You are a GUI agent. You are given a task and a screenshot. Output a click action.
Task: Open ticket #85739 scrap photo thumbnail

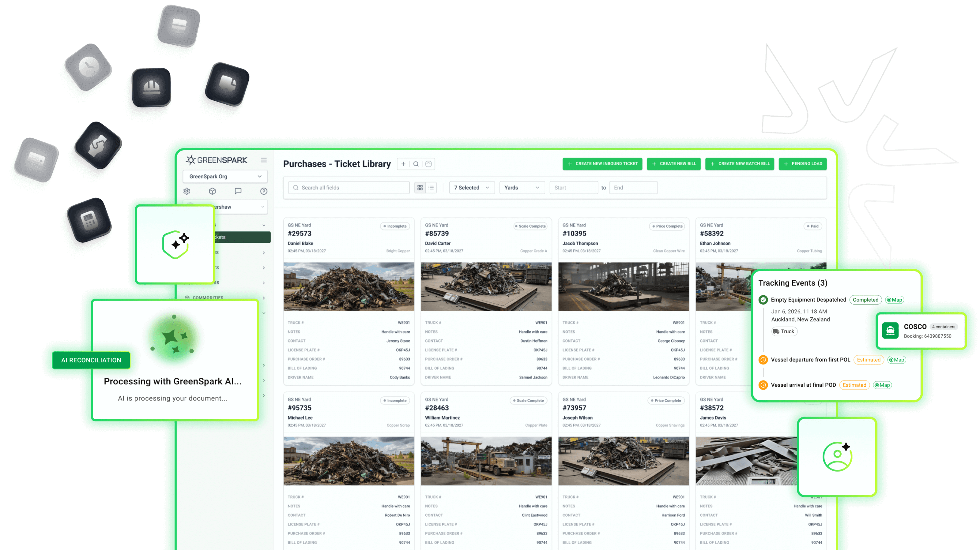pos(486,286)
